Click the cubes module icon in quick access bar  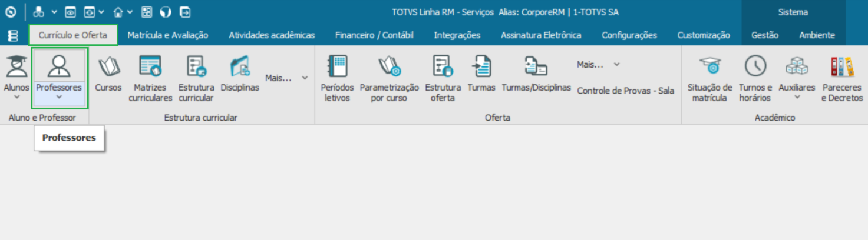coord(38,12)
